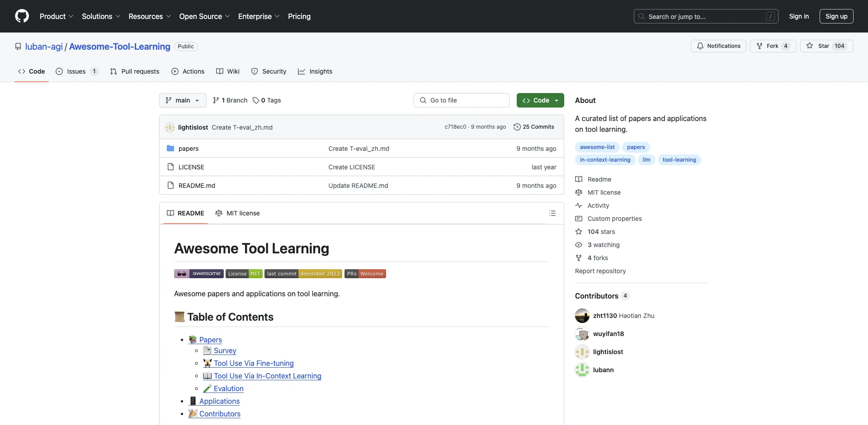Star the repository
This screenshot has width=868, height=425.
(x=826, y=46)
